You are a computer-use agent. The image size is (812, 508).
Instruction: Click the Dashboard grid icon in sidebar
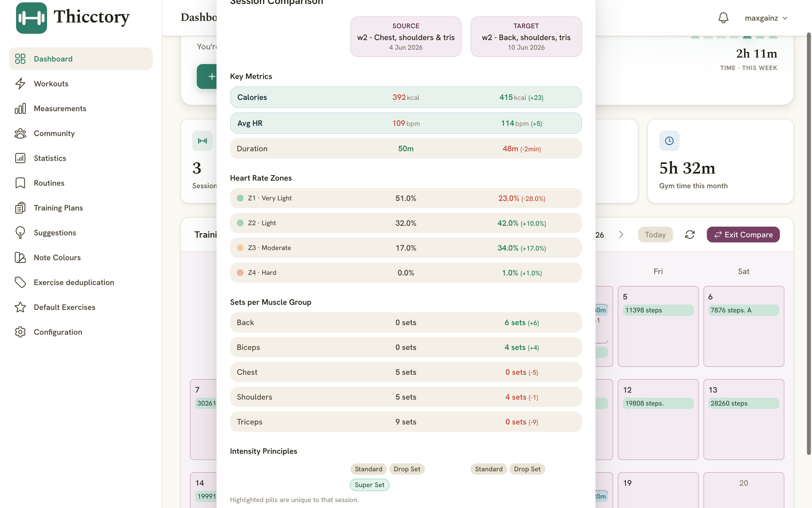[x=20, y=59]
